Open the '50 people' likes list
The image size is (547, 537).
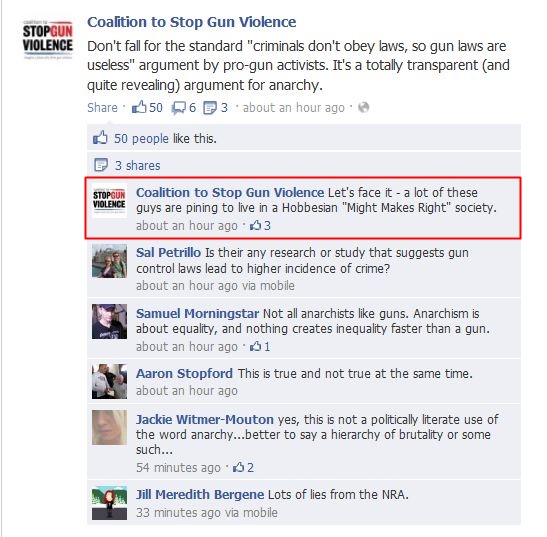[141, 139]
